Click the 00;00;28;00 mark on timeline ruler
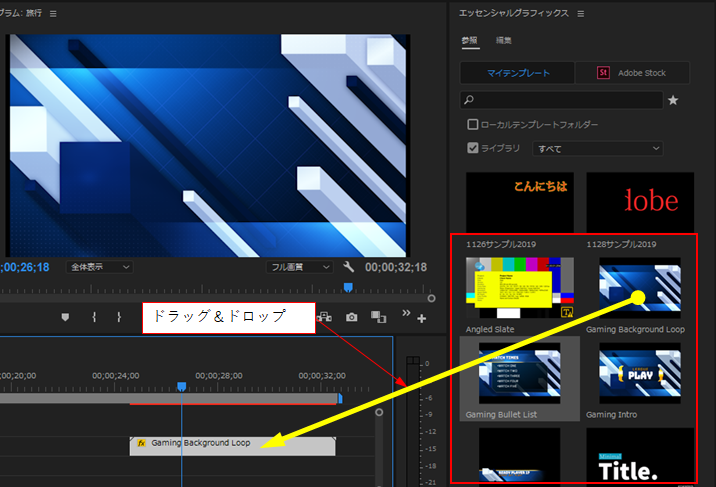Viewport: 716px width, 487px height. click(x=219, y=376)
